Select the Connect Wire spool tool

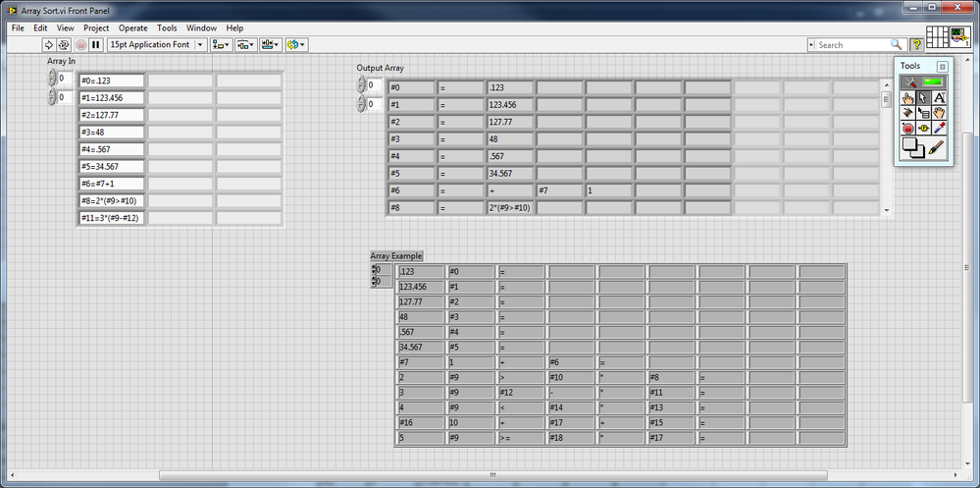point(908,113)
